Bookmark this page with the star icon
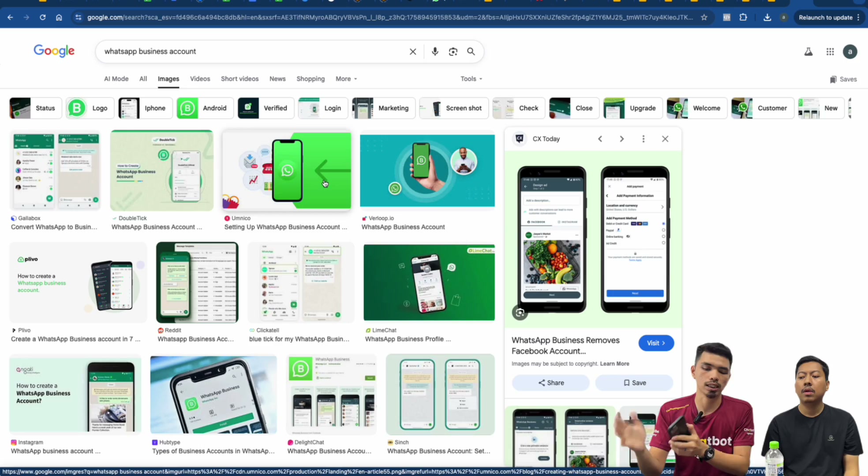Screen dimensions: 868x476 click(704, 17)
